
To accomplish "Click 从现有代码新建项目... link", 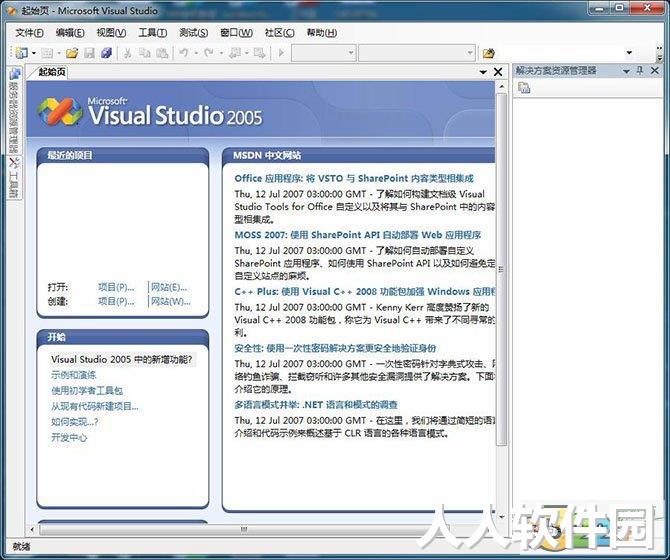I will point(94,406).
